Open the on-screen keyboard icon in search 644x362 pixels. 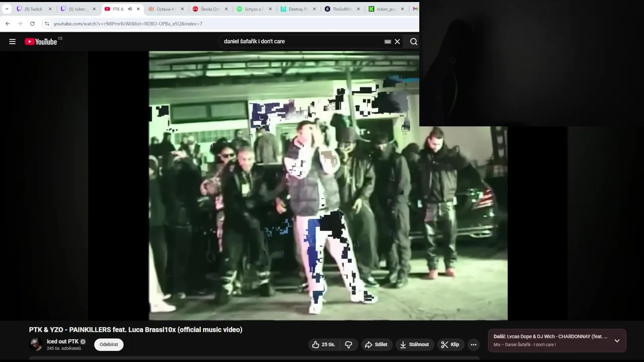pos(387,42)
